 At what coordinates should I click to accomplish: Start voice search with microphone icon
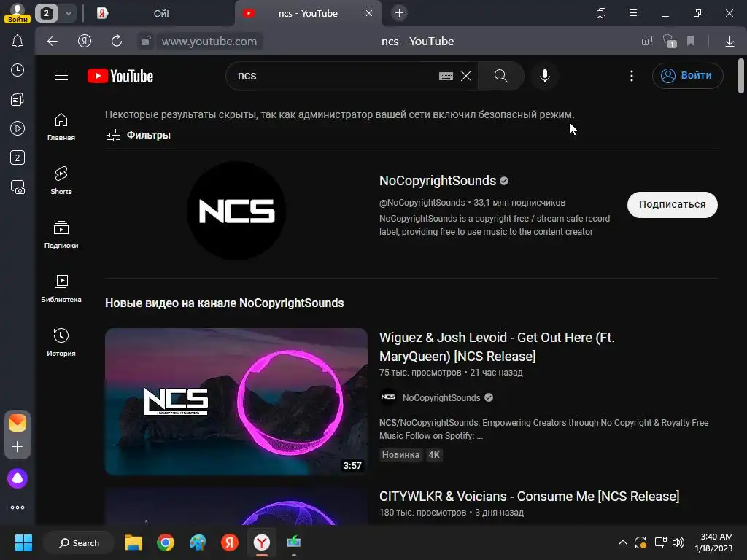tap(544, 76)
